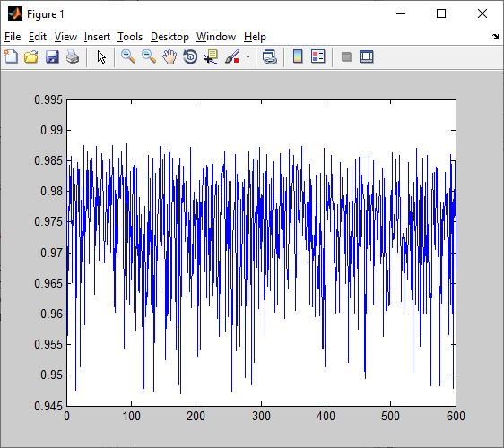Select the Edit Plot arrow tool
Viewport: 504px width, 448px height.
pos(101,57)
